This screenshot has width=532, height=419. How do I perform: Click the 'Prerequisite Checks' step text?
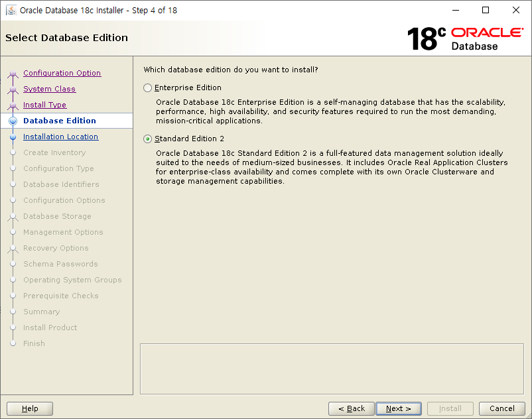61,296
